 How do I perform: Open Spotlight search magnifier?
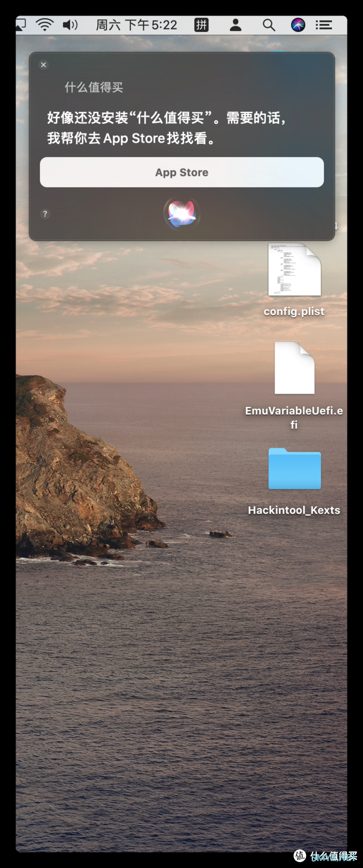[x=269, y=25]
